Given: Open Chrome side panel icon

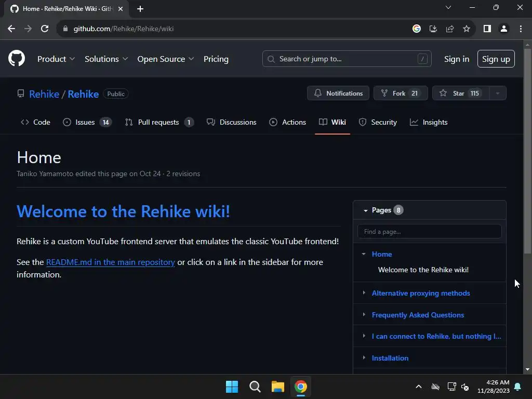Looking at the screenshot, I should [487, 29].
